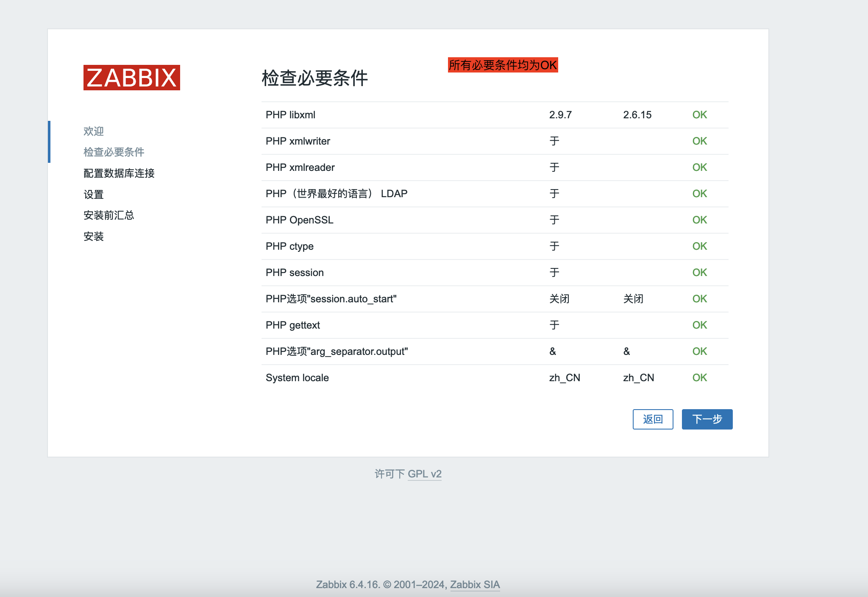The image size is (868, 597).
Task: Click the 返回 button
Action: [653, 419]
